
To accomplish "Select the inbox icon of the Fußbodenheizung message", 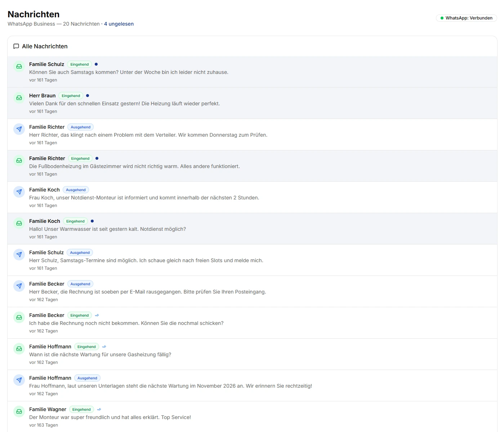I will pos(19,160).
